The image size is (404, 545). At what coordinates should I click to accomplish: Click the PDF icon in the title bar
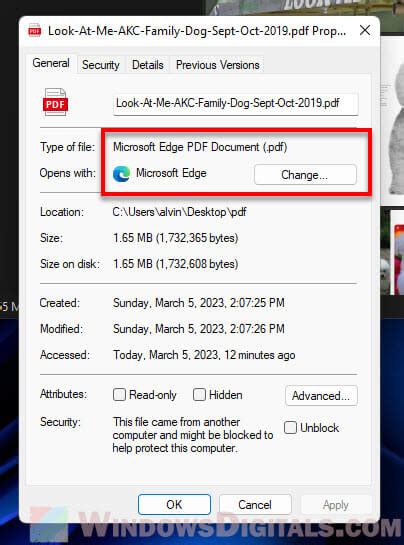[34, 31]
